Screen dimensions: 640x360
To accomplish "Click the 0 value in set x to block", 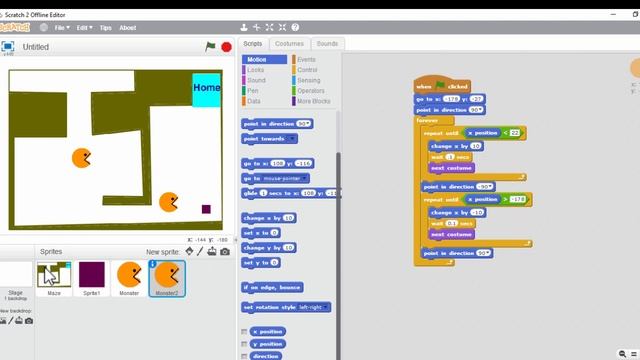I will tap(274, 233).
